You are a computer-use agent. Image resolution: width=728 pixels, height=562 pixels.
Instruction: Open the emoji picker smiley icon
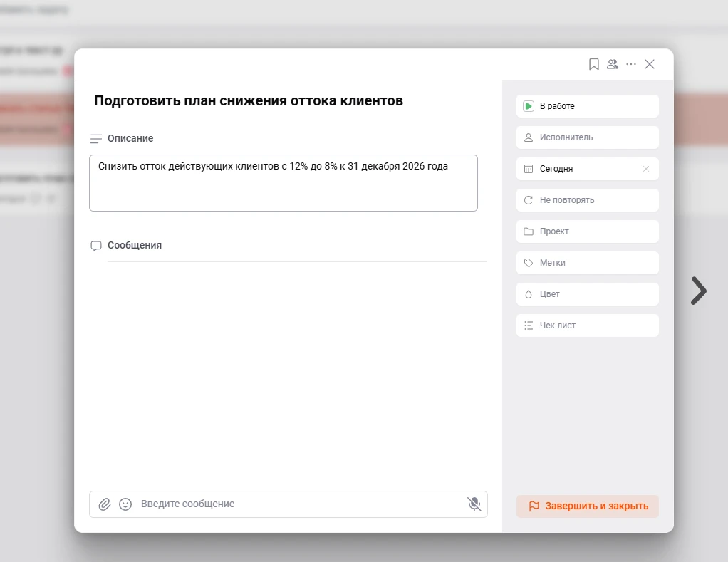(x=125, y=504)
